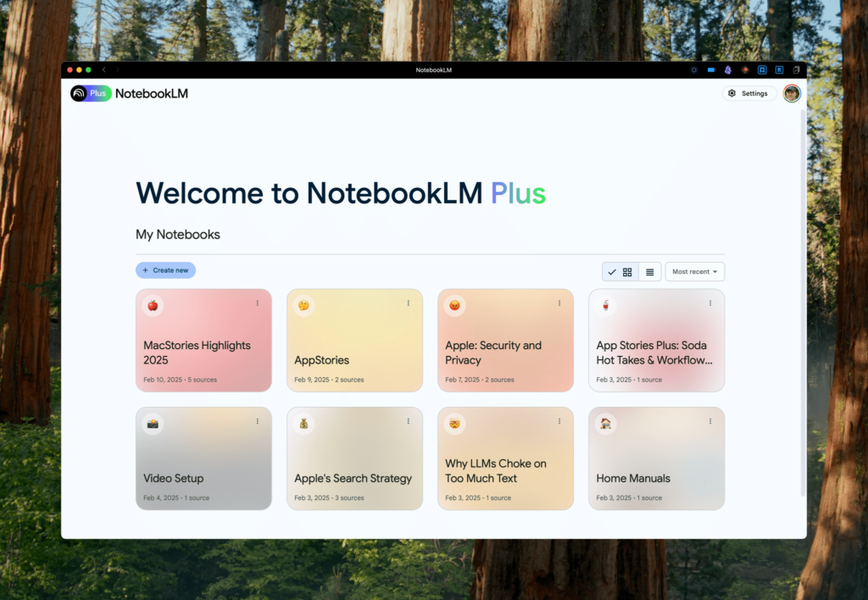
Task: Switch to list view
Action: click(x=649, y=272)
